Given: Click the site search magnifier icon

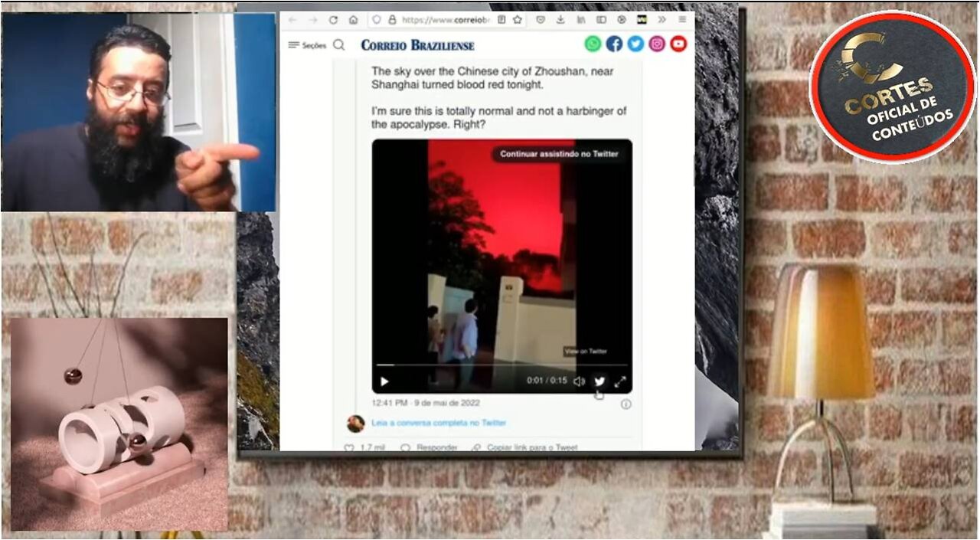Looking at the screenshot, I should [x=339, y=45].
